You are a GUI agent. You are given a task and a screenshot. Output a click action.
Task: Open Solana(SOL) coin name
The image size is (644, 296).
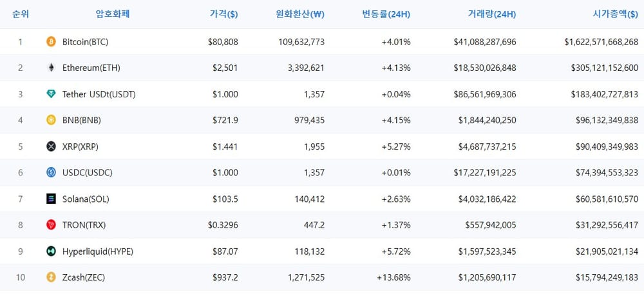tap(86, 199)
